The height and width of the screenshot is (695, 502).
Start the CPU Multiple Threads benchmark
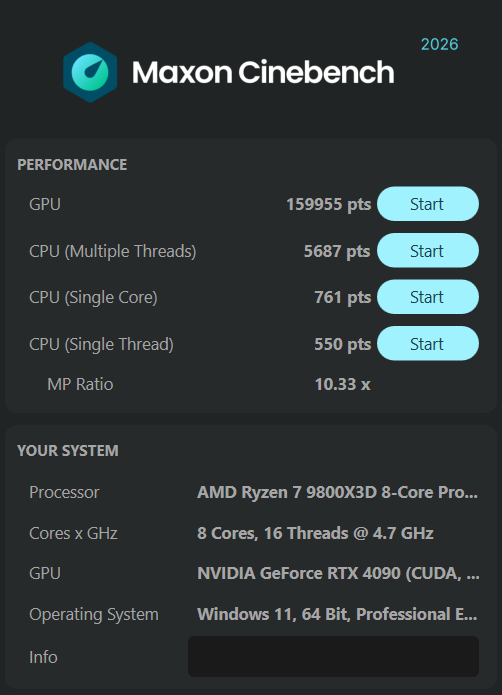tap(428, 250)
